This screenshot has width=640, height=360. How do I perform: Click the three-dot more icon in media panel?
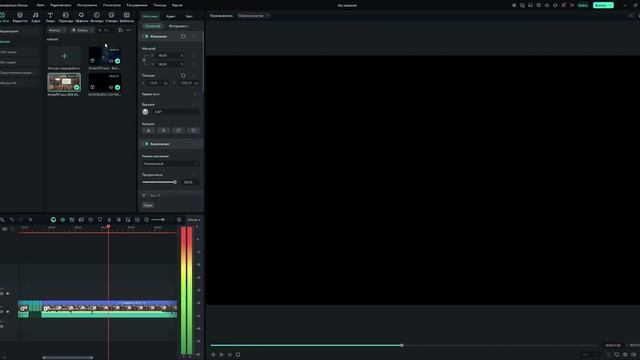pyautogui.click(x=129, y=30)
